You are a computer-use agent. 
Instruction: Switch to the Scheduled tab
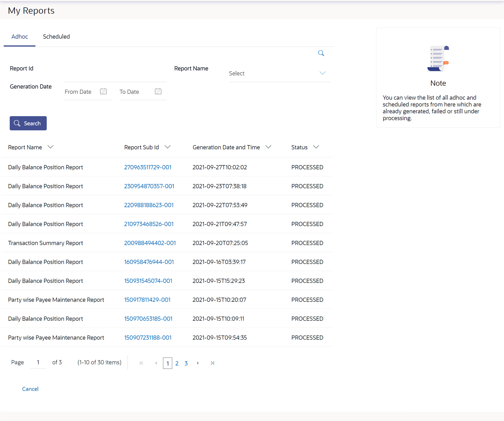click(56, 37)
